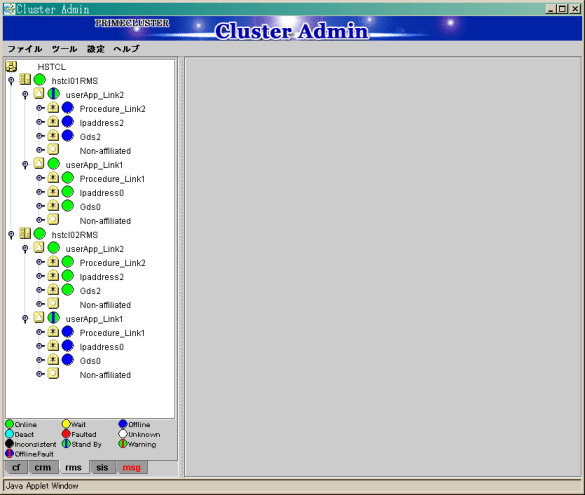Click resource icon of hstcl01RMS Gds0

pyautogui.click(x=53, y=206)
